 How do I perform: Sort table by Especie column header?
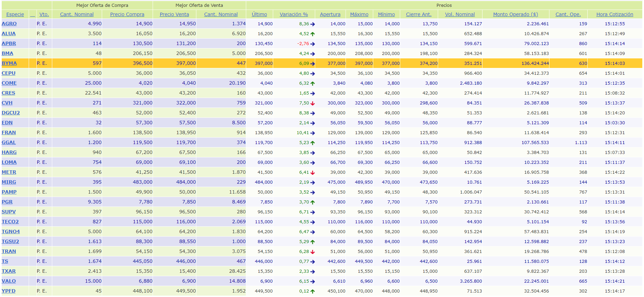tap(15, 14)
